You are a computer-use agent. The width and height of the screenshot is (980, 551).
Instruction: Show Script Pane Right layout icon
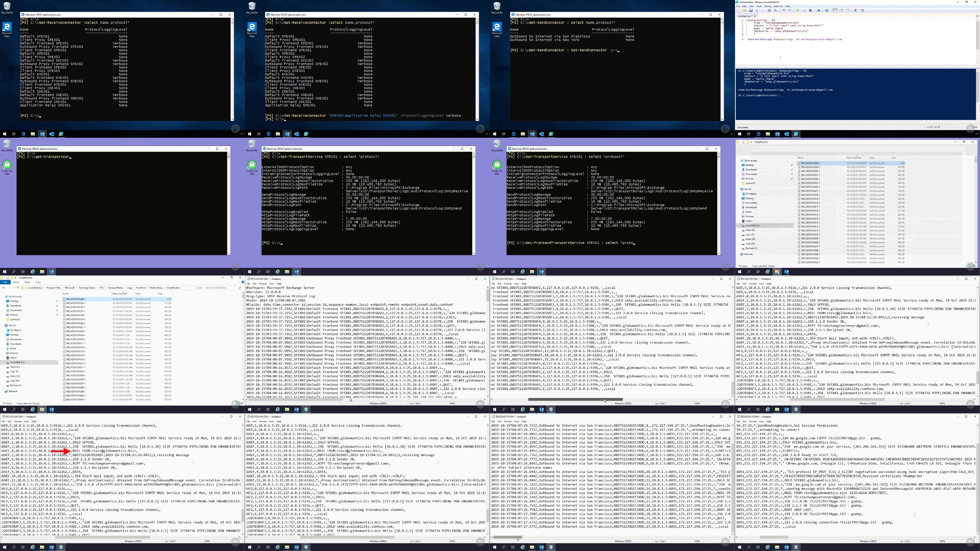tap(842, 10)
